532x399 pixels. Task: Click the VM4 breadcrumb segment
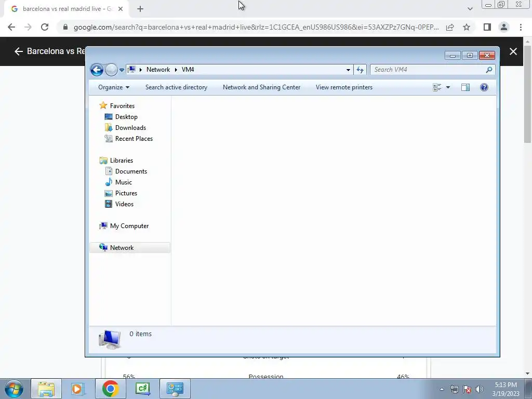pos(188,70)
